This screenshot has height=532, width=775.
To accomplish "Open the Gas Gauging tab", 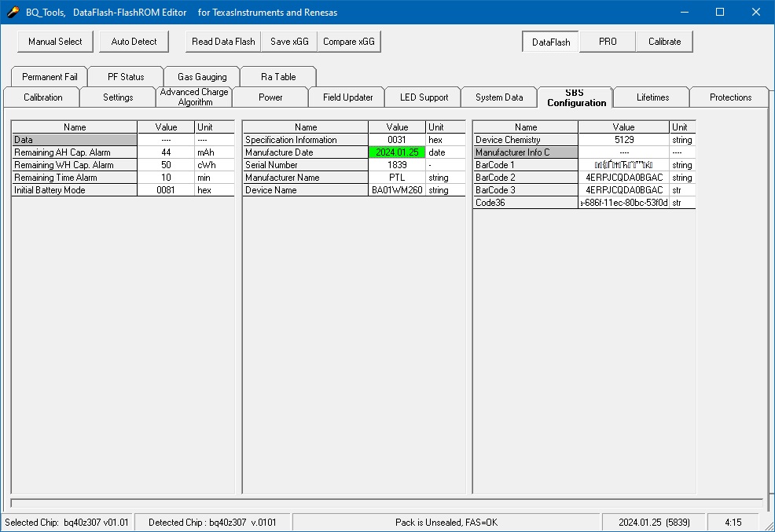I will pyautogui.click(x=202, y=76).
